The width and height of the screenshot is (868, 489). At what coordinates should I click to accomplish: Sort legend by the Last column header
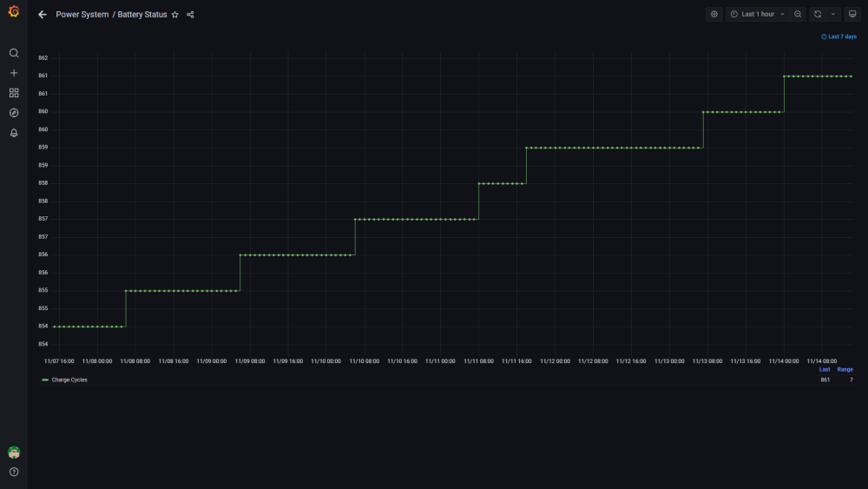point(825,369)
